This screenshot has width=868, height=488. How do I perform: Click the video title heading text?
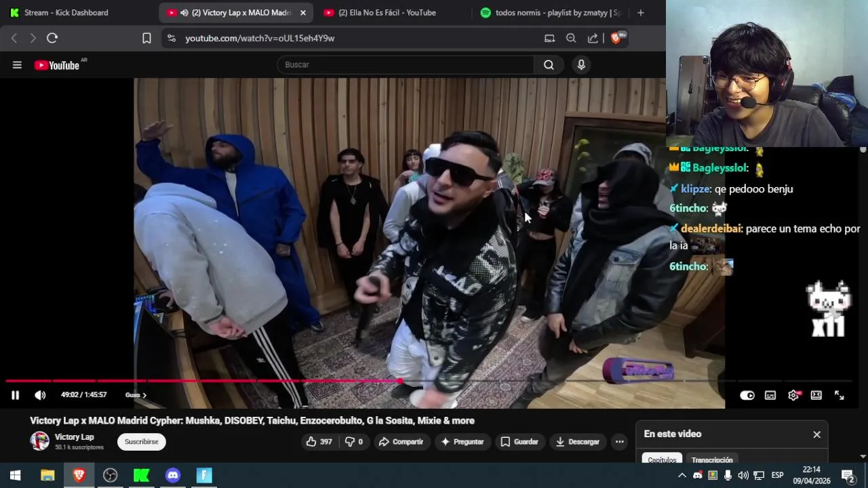(x=252, y=421)
